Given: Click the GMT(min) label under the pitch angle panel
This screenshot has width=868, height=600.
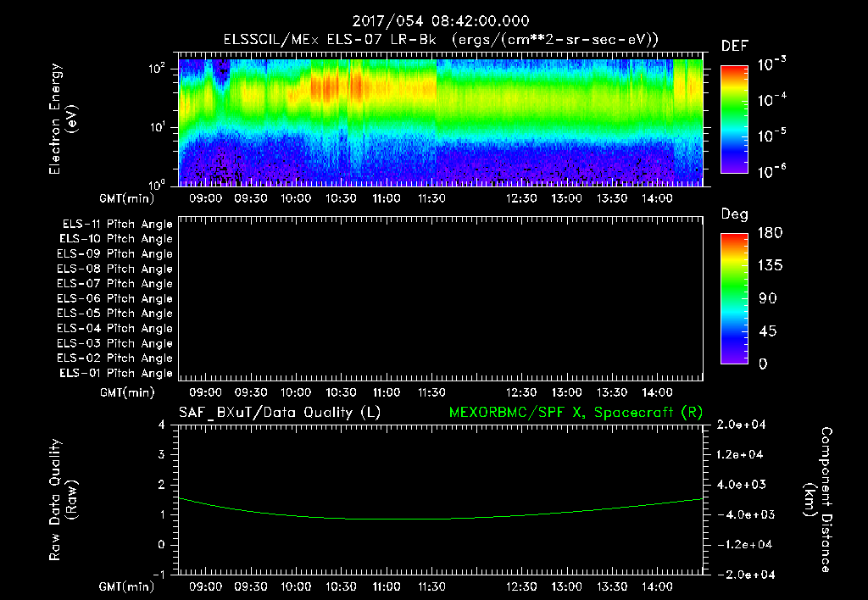Looking at the screenshot, I should [127, 393].
